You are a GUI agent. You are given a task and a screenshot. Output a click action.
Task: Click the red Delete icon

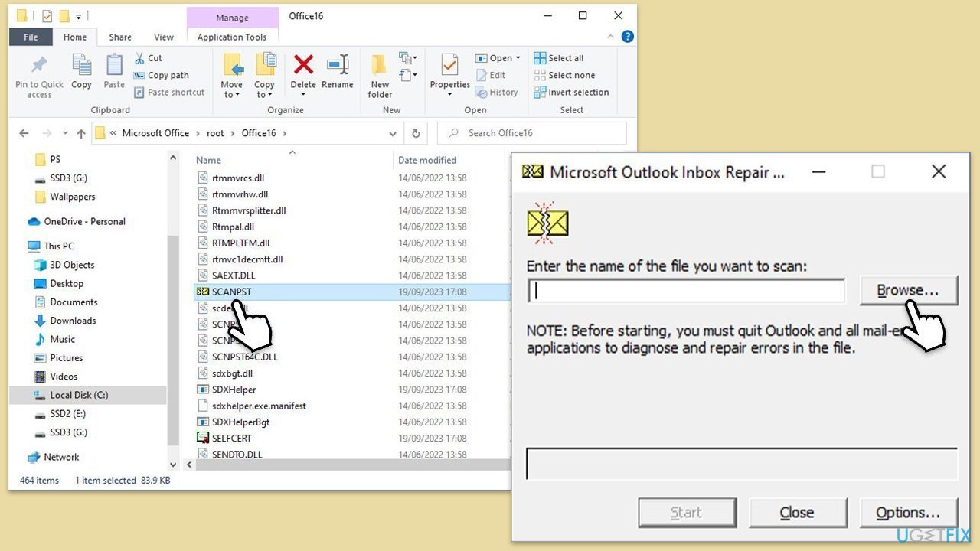(x=303, y=65)
